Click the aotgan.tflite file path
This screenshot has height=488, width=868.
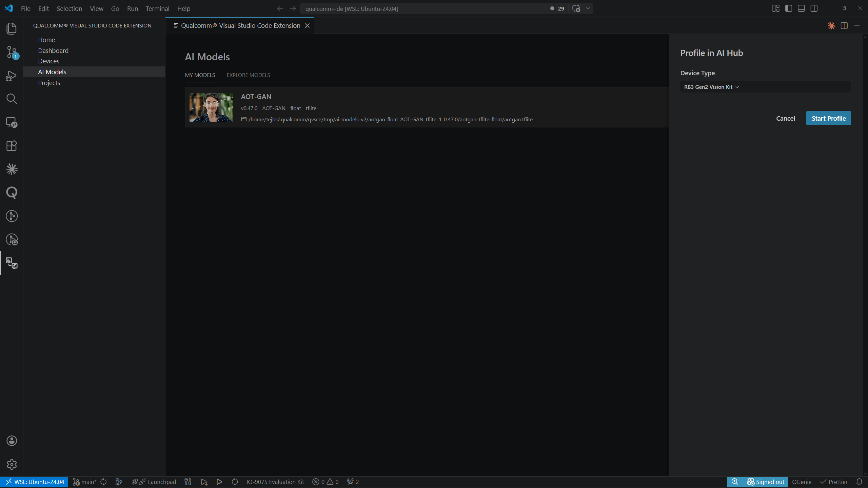[x=390, y=119]
